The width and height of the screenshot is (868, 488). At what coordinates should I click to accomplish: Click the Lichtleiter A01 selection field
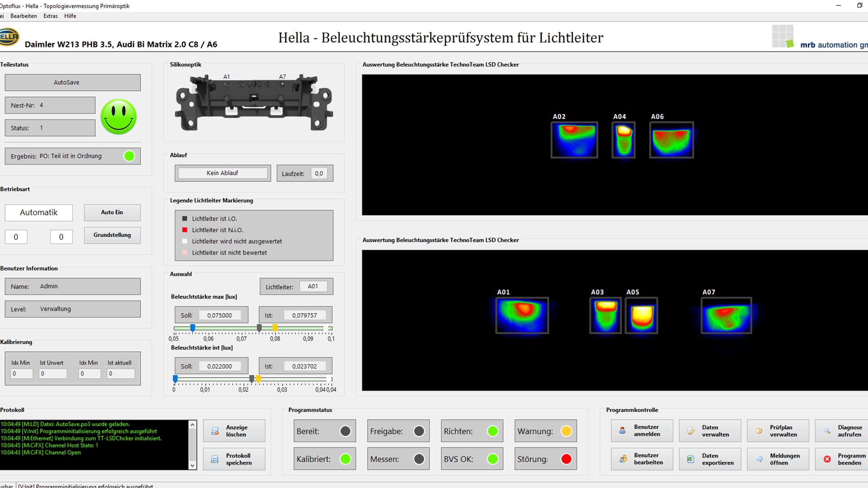[x=313, y=286]
